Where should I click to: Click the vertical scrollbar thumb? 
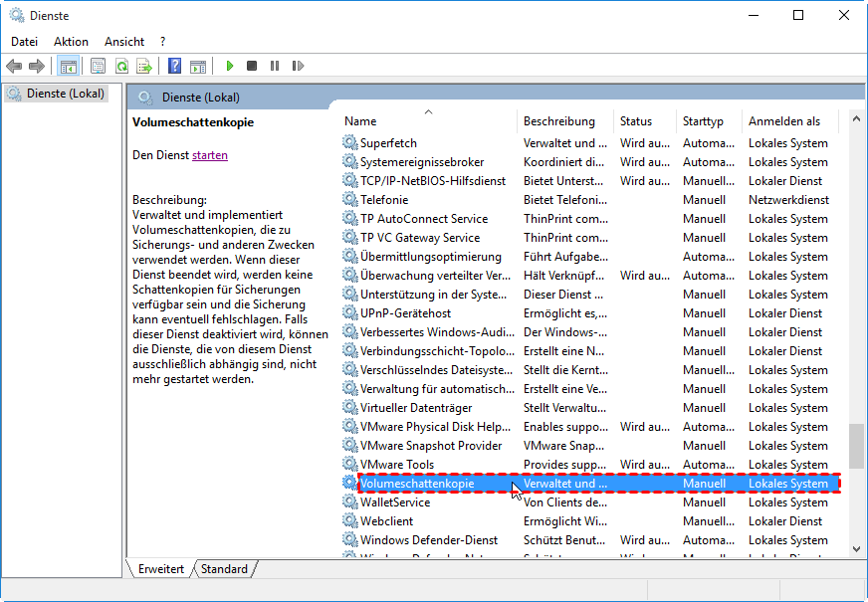[856, 447]
